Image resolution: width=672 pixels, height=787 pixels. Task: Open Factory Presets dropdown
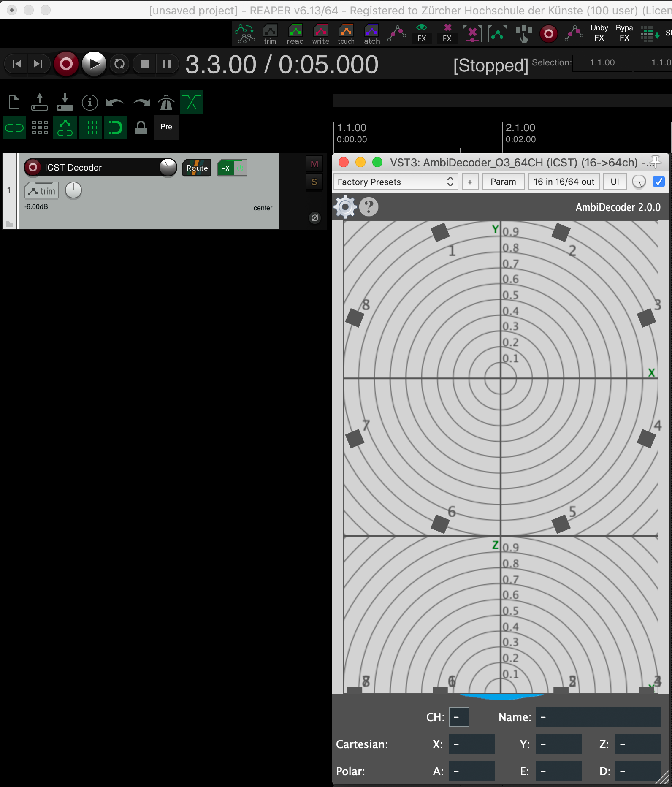pyautogui.click(x=396, y=182)
